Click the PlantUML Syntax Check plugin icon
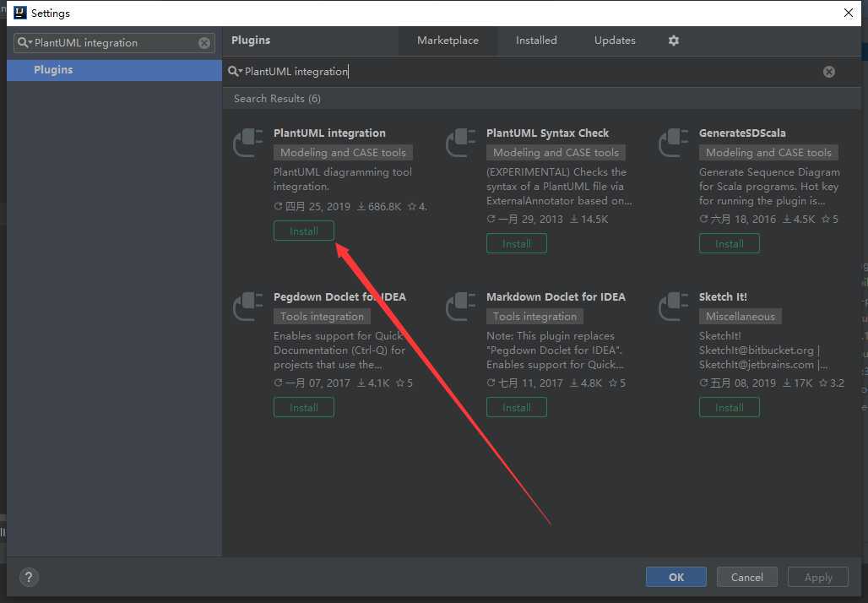 [460, 143]
